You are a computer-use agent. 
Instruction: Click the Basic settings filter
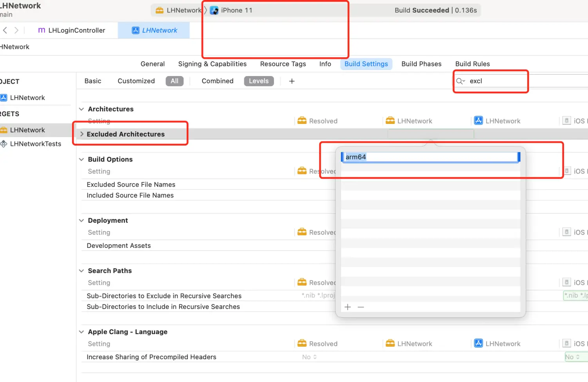pos(93,81)
